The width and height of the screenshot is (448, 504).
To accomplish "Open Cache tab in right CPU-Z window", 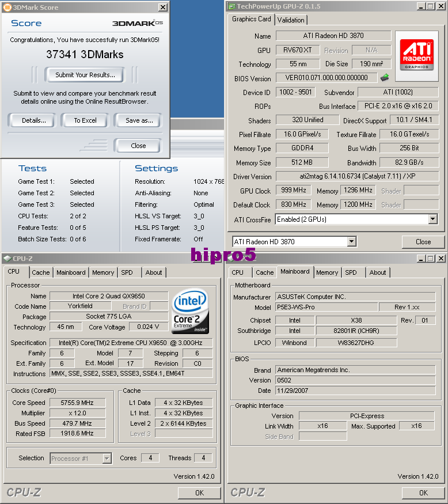I will pos(265,272).
